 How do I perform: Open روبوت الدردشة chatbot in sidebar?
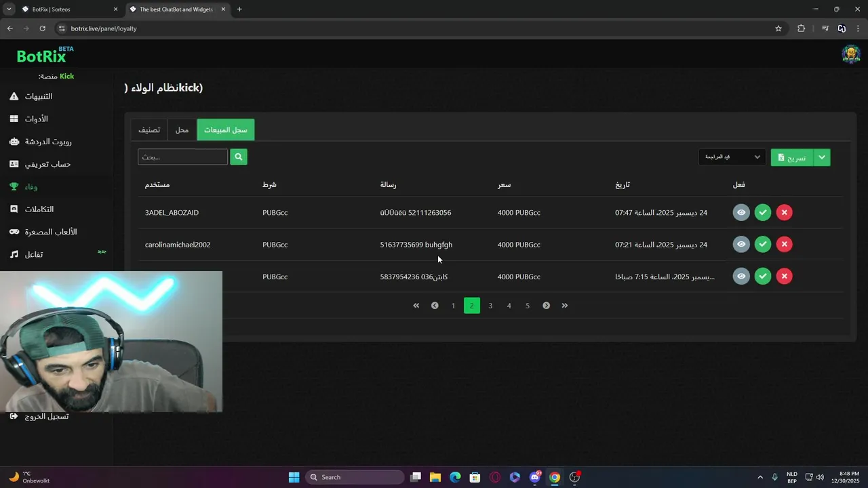48,142
